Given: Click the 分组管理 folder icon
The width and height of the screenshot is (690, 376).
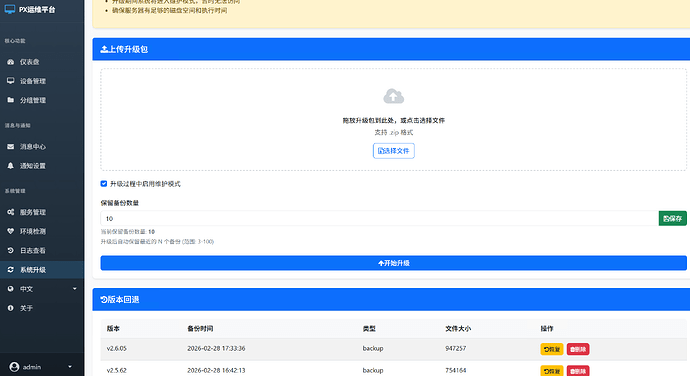Looking at the screenshot, I should (x=11, y=100).
